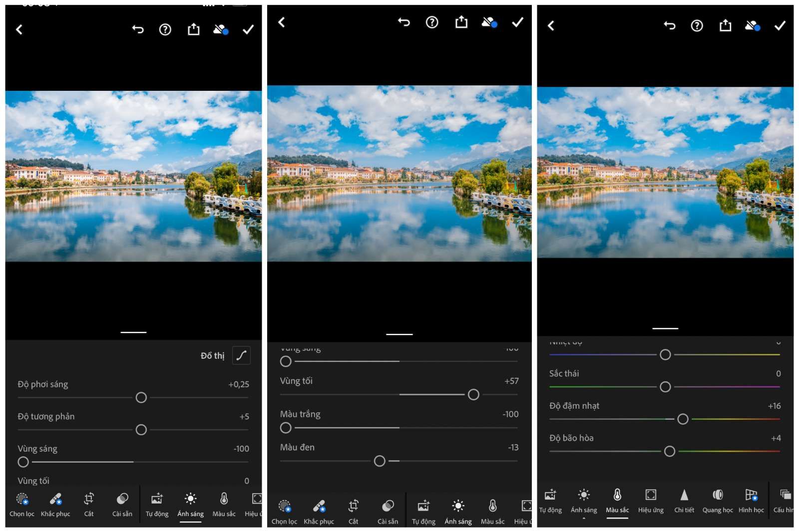Open Ánh sáng tab in left panel
Image resolution: width=799 pixels, height=532 pixels.
[x=190, y=504]
